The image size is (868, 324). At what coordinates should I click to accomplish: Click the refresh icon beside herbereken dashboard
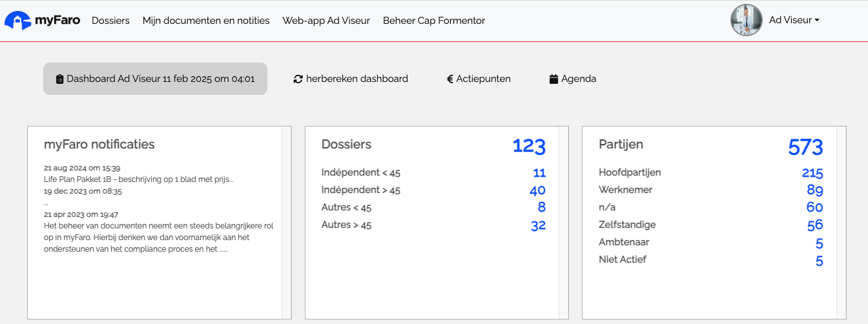(298, 79)
